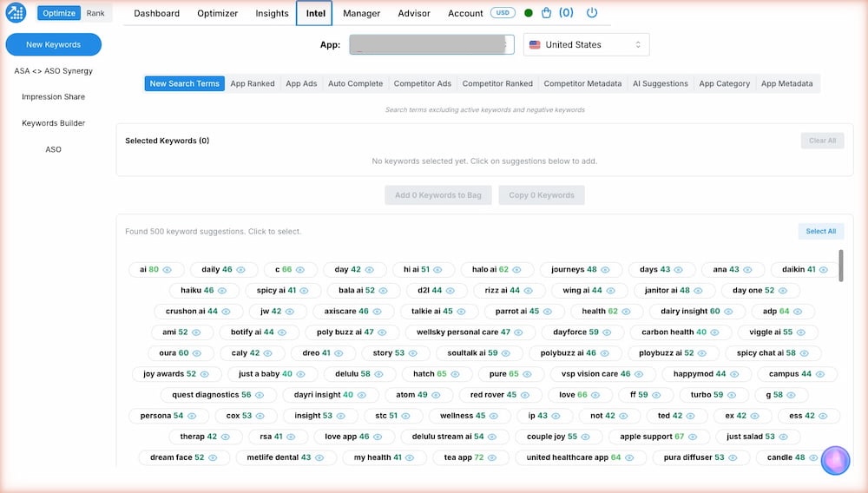868x493 pixels.
Task: Select keyword chip 'wing ai 44'
Action: pos(589,291)
